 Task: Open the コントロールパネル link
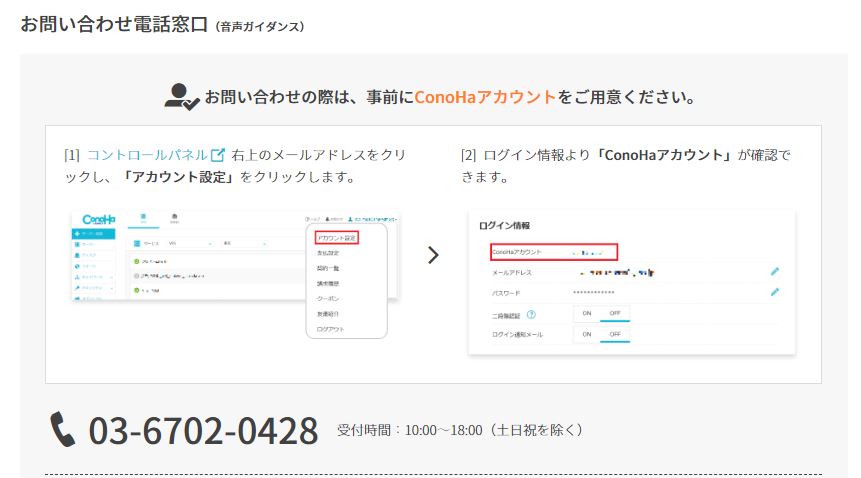147,155
